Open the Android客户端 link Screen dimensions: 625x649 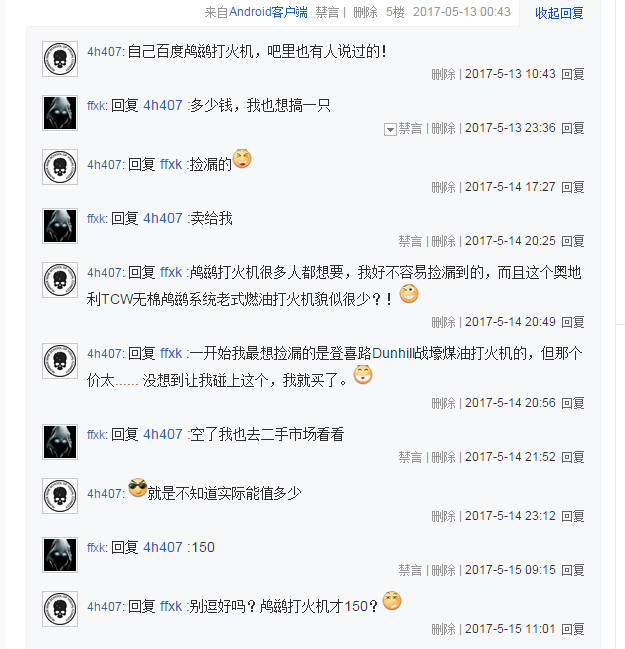click(268, 12)
